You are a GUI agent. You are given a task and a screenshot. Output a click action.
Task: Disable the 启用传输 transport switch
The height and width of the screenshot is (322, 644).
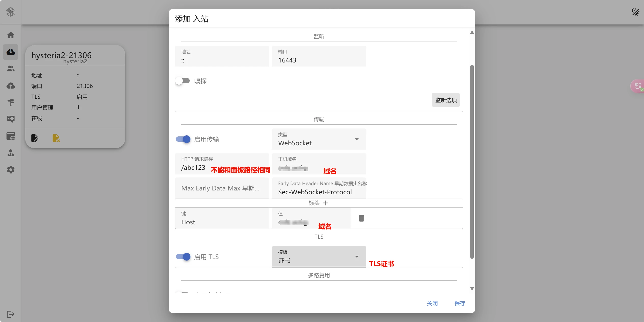pos(183,139)
